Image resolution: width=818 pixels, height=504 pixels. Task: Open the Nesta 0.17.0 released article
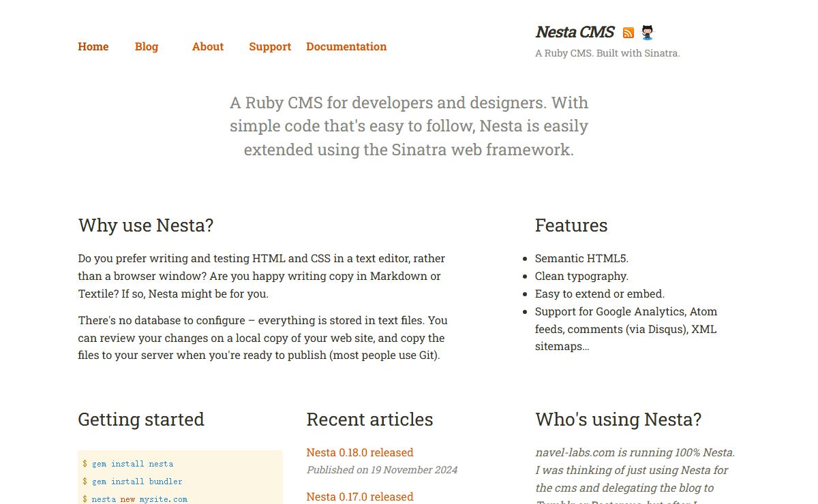[x=360, y=497]
